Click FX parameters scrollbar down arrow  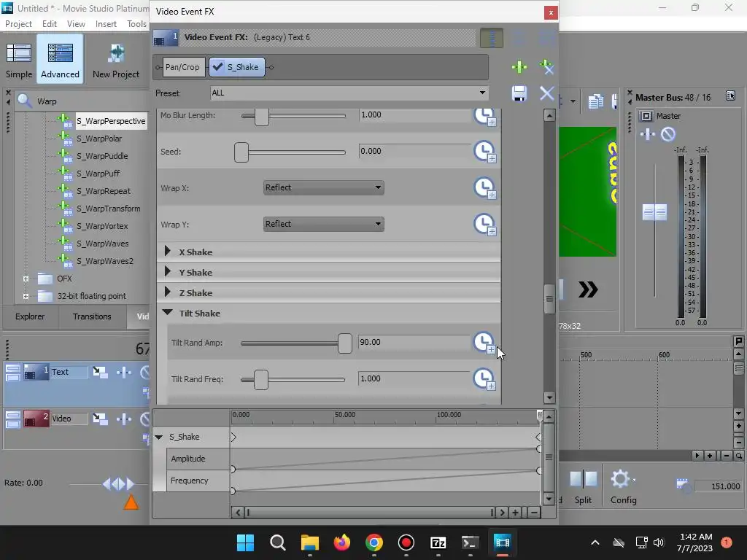click(x=549, y=397)
